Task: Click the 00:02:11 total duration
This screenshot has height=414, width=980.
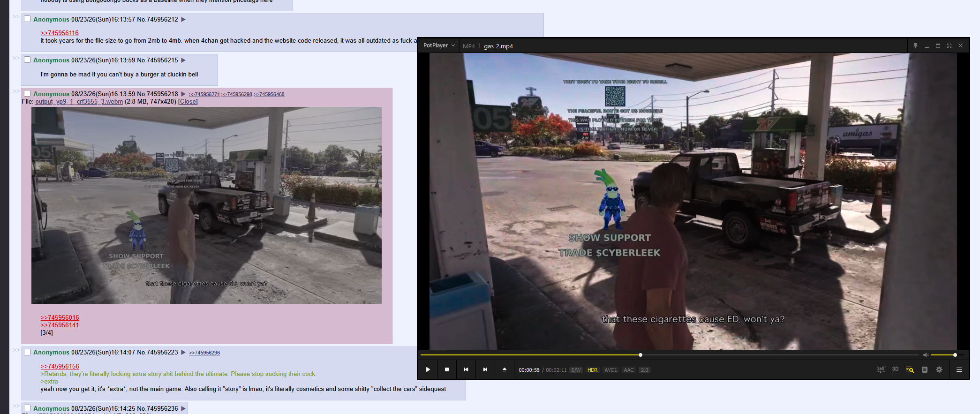Action: [556, 370]
